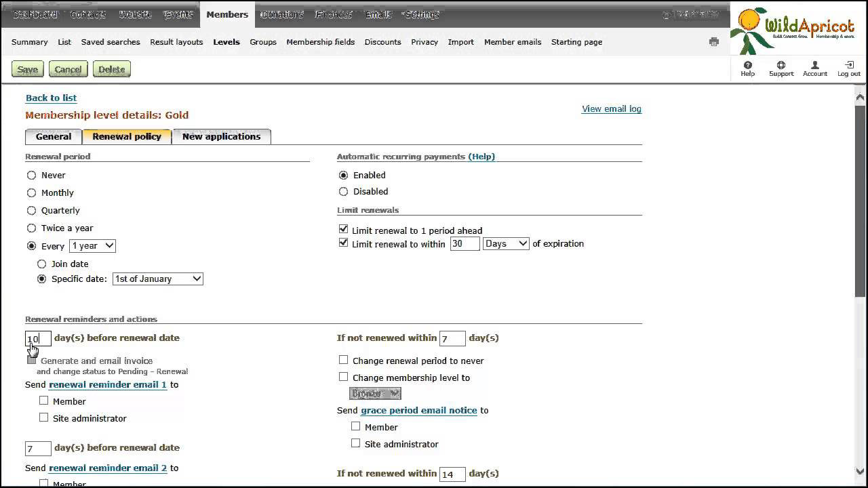
Task: Toggle Limit renewal to 1 period ahead
Action: (343, 230)
